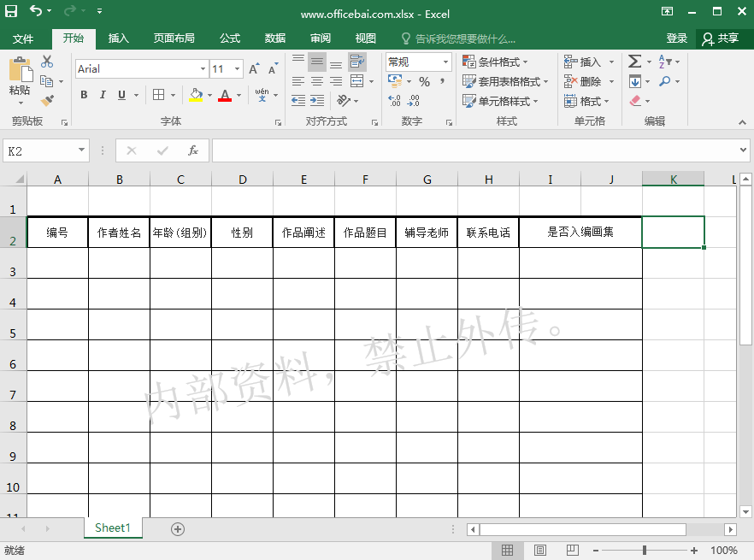Open Find and Select magnifier
Image resolution: width=754 pixels, height=560 pixels.
[664, 81]
